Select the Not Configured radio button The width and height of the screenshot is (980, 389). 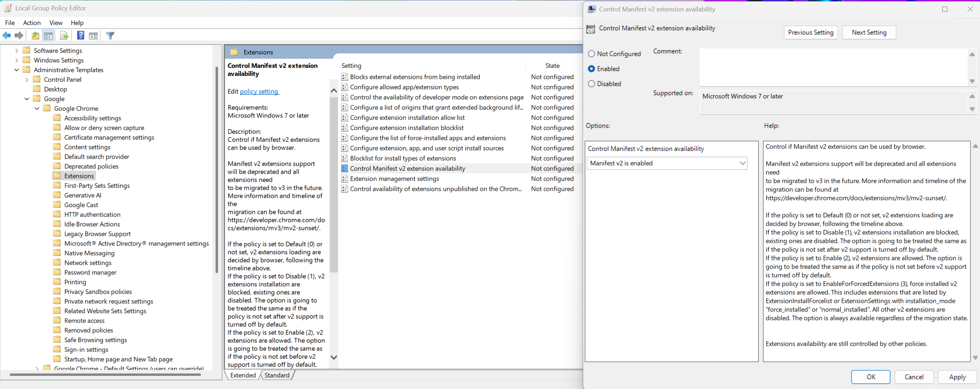(x=591, y=54)
